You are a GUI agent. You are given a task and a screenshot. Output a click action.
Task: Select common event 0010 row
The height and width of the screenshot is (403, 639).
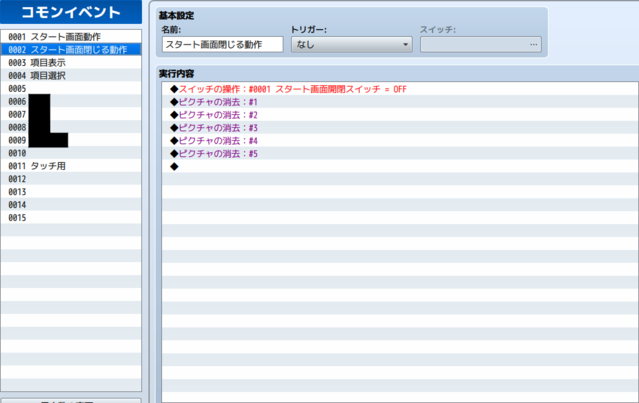click(x=71, y=153)
